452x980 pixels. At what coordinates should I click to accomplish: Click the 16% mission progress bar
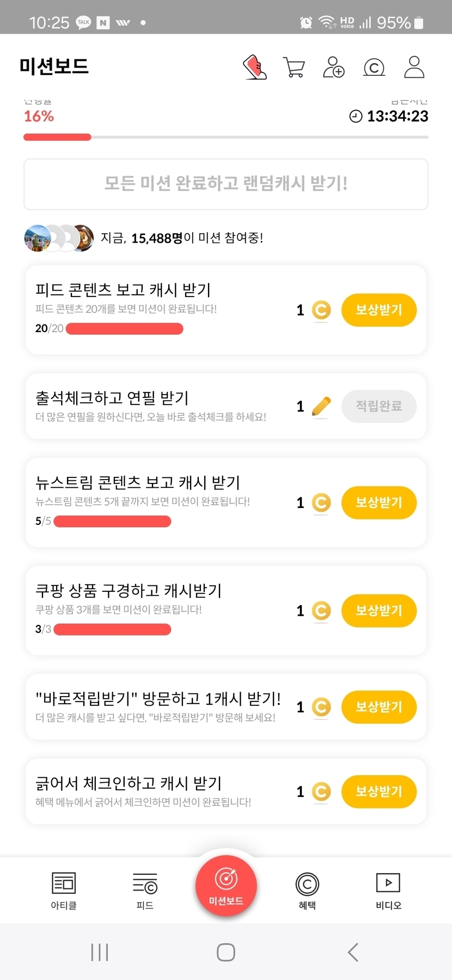pyautogui.click(x=225, y=137)
